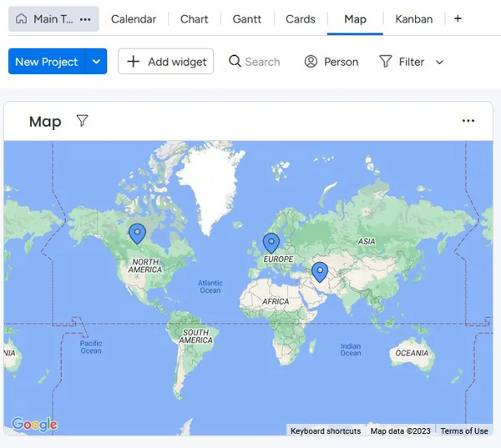Open the Person filter
This screenshot has width=501, height=448.
pyautogui.click(x=331, y=62)
